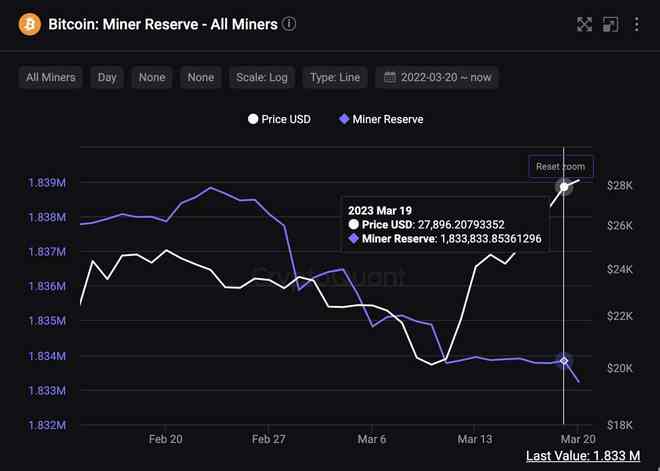This screenshot has height=471, width=660.
Task: Click the 1.835M left axis label
Action: [47, 321]
